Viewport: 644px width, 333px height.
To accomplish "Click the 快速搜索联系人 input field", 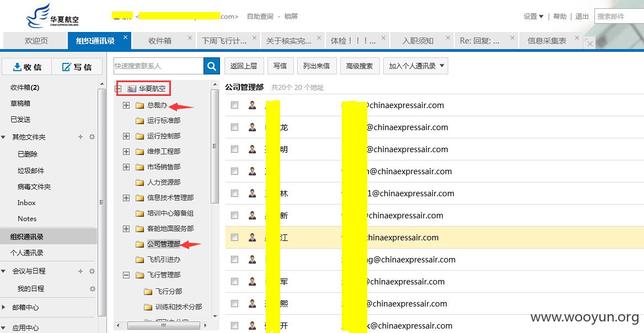I will pos(159,66).
